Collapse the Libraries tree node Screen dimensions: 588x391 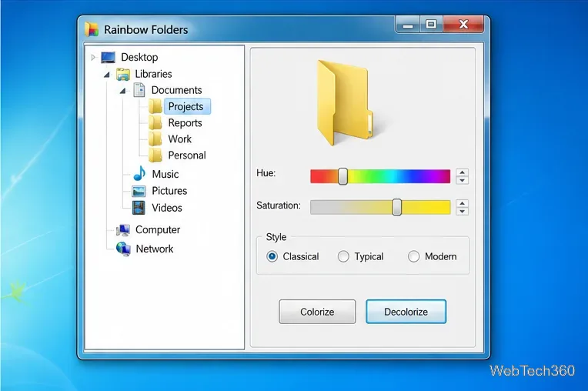[107, 75]
